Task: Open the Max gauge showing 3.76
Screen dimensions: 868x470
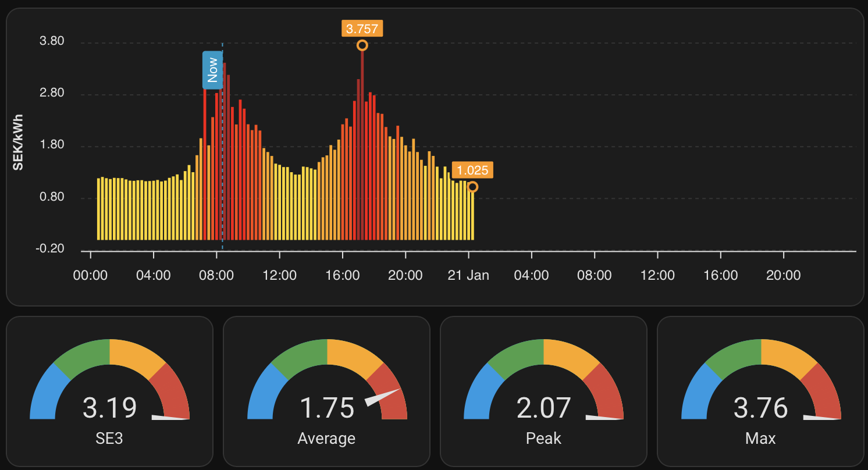Action: (760, 408)
